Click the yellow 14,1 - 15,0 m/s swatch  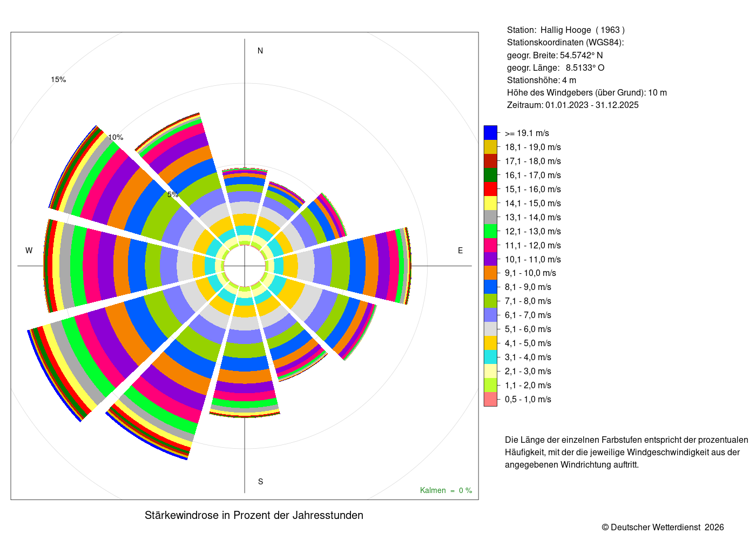click(x=490, y=203)
